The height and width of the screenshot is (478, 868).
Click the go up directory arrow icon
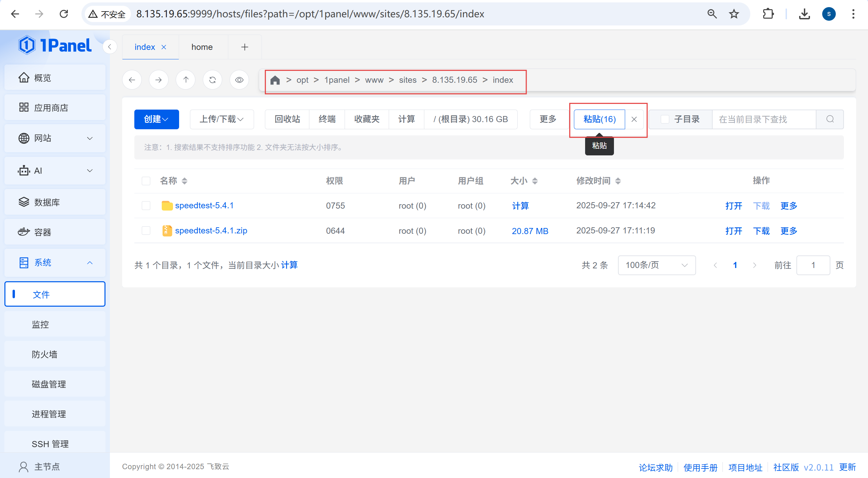click(x=186, y=80)
